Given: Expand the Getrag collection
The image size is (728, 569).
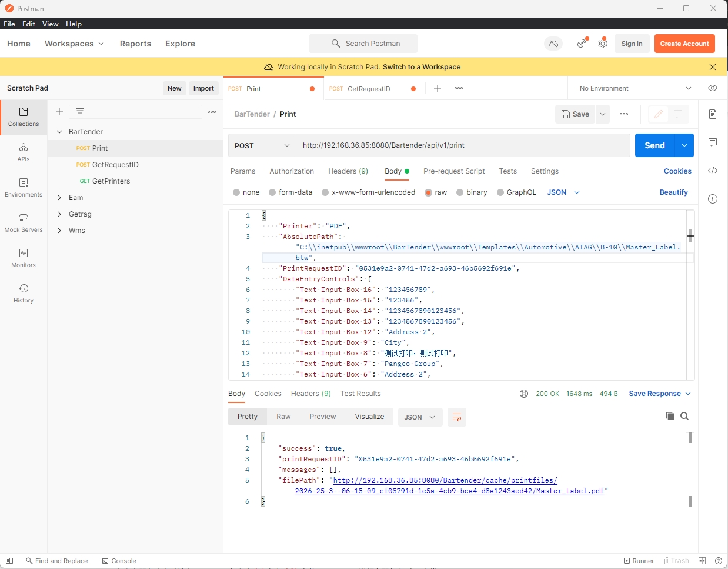Looking at the screenshot, I should [x=59, y=214].
